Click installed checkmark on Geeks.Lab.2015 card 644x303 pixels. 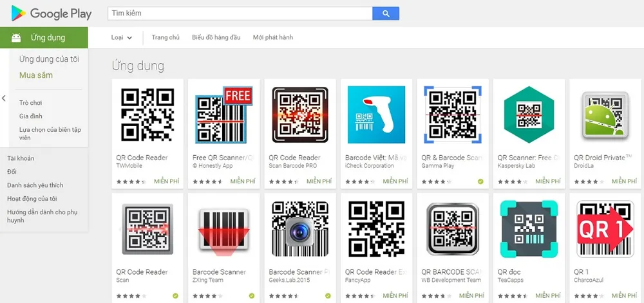[328, 296]
